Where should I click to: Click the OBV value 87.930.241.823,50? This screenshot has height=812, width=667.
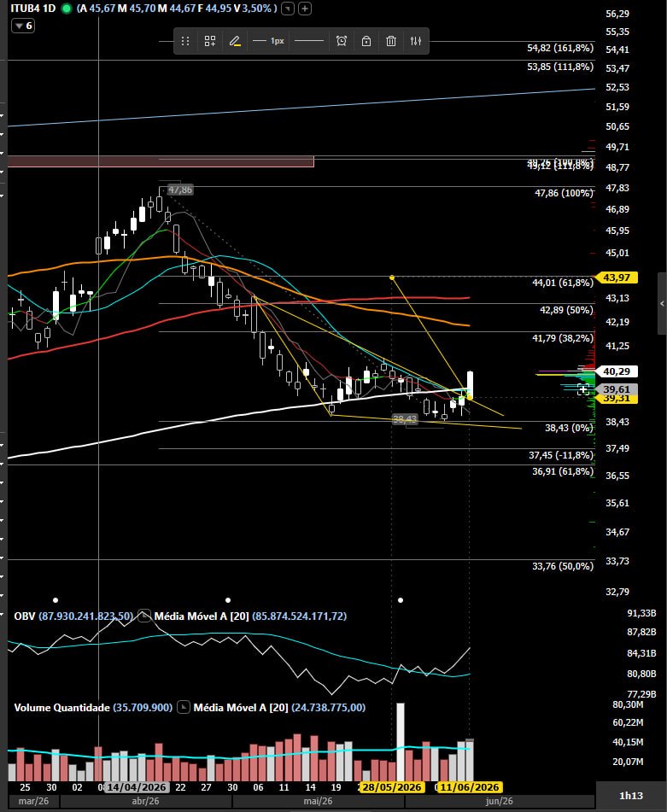[86, 616]
